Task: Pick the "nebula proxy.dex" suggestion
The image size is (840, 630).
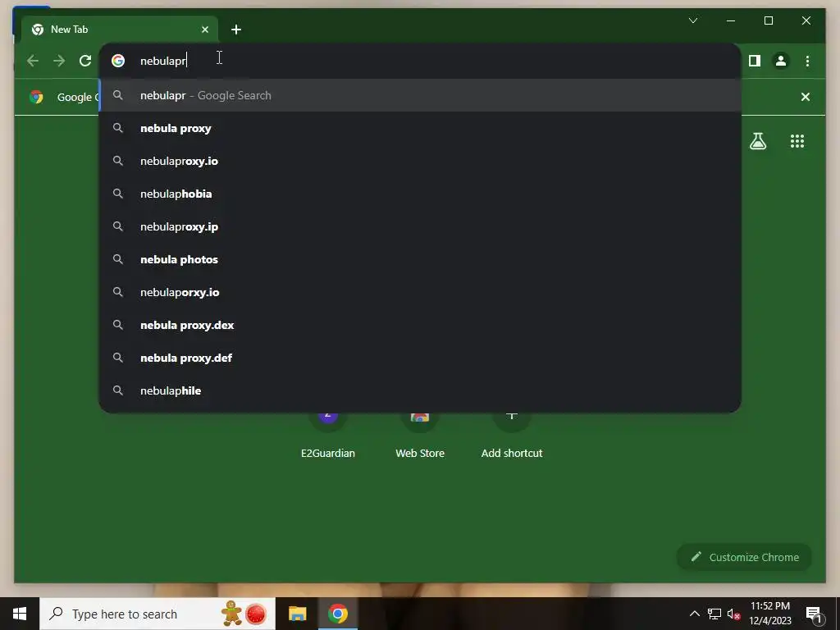Action: click(x=420, y=325)
